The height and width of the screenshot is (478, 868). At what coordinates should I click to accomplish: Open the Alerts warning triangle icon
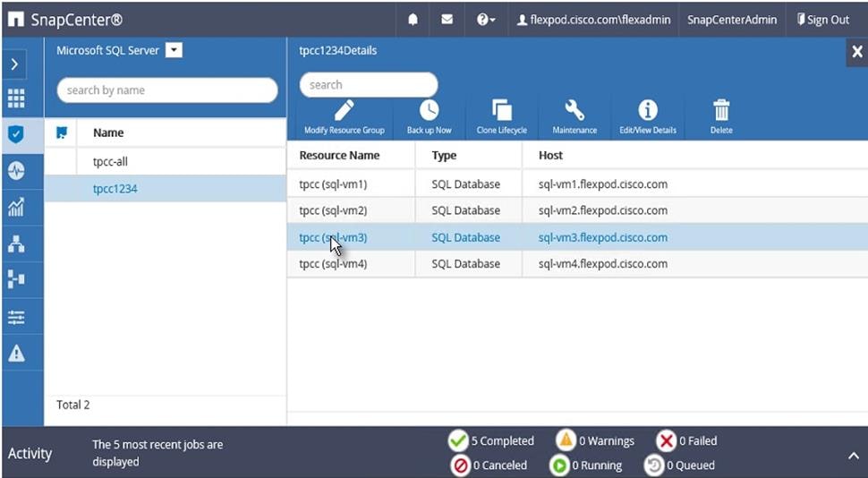16,353
